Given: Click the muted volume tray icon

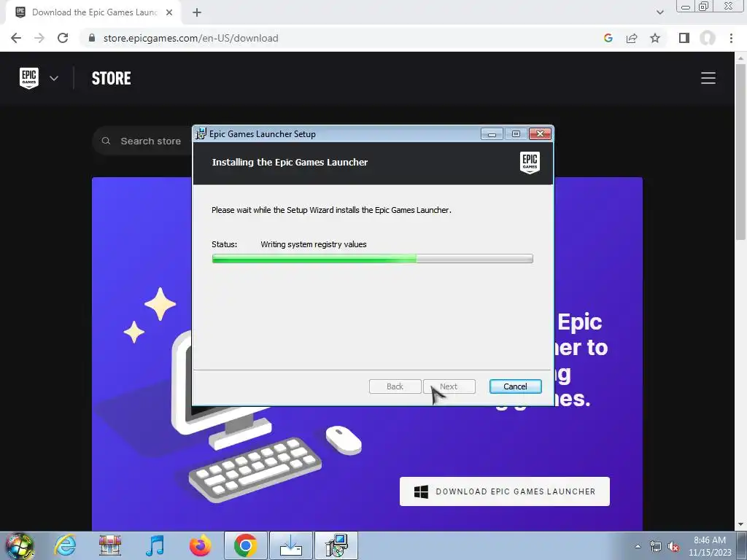Looking at the screenshot, I should [673, 547].
